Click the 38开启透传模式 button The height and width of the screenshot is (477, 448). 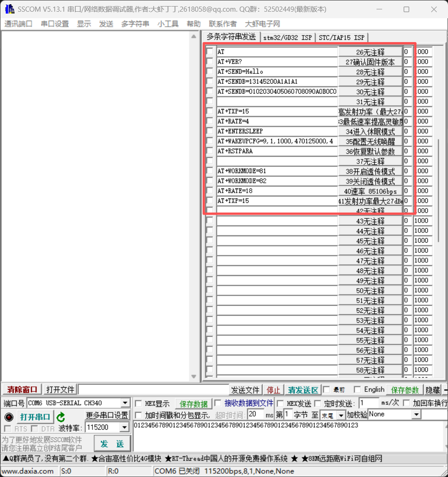tap(370, 171)
